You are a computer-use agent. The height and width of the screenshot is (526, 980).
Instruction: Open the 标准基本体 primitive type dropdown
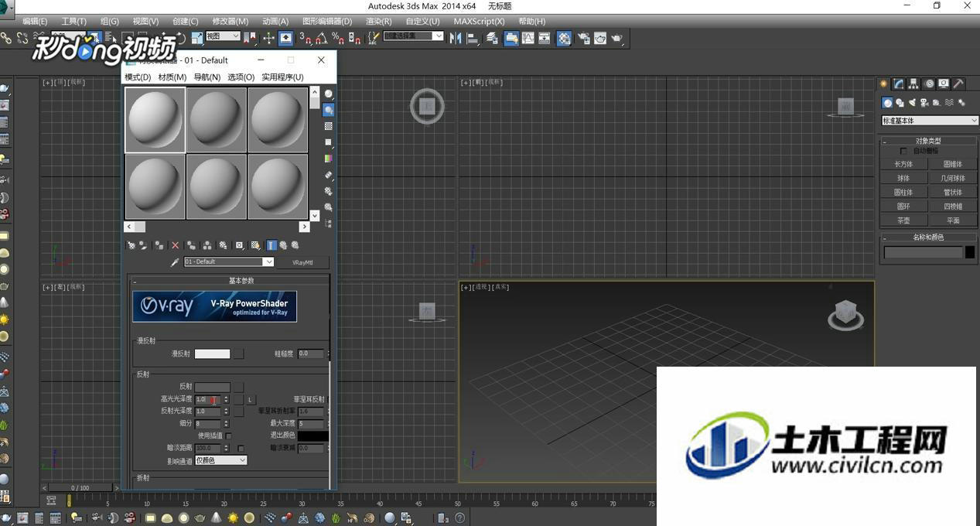coord(930,121)
